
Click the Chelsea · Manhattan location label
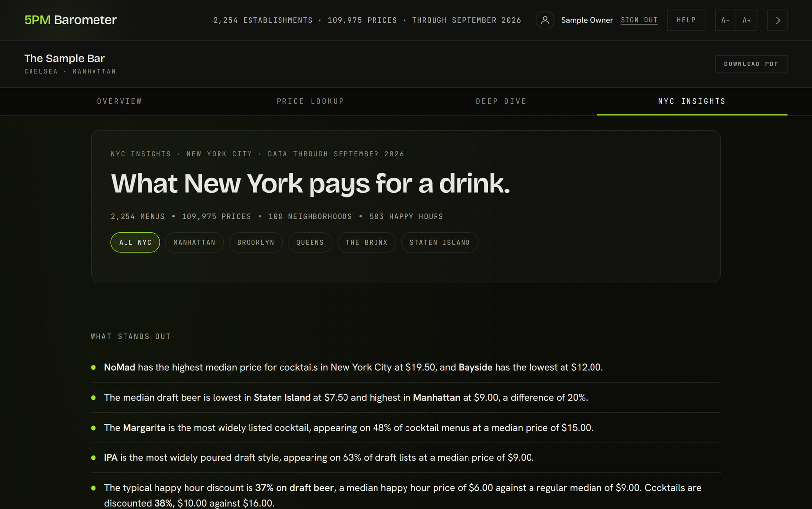[x=70, y=72]
